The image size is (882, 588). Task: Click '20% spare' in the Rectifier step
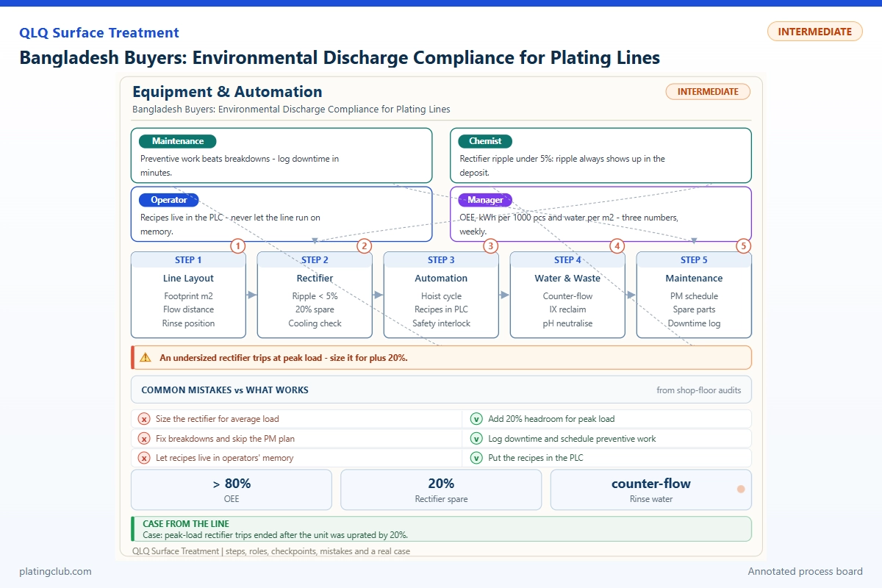tap(315, 309)
